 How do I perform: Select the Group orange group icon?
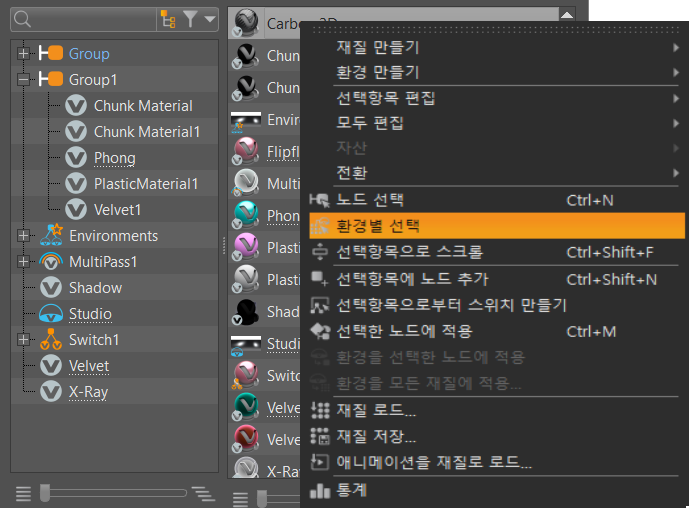pyautogui.click(x=51, y=53)
